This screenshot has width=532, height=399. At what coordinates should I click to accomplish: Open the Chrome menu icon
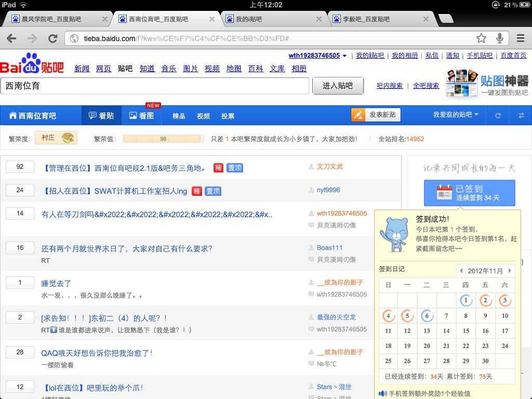(x=521, y=38)
